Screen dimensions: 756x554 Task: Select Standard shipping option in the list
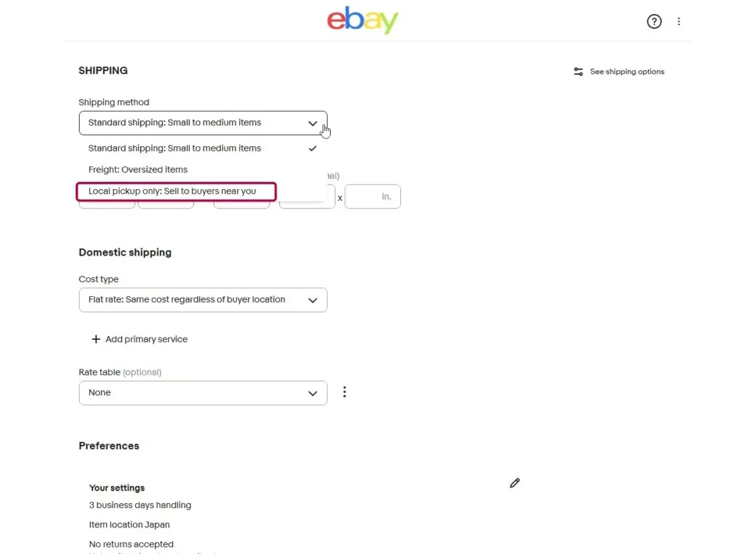click(x=175, y=148)
